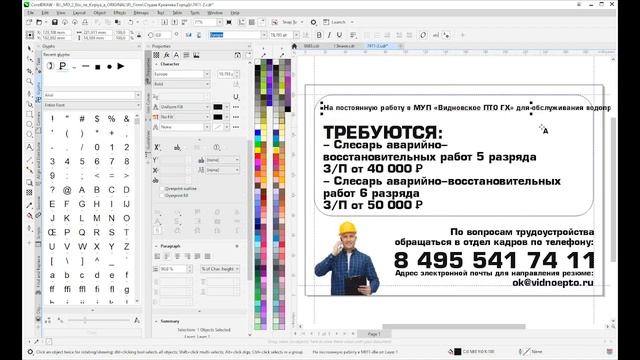The width and height of the screenshot is (640, 360).
Task: Open the zoom level dropdown in toolbar
Action: [220, 22]
